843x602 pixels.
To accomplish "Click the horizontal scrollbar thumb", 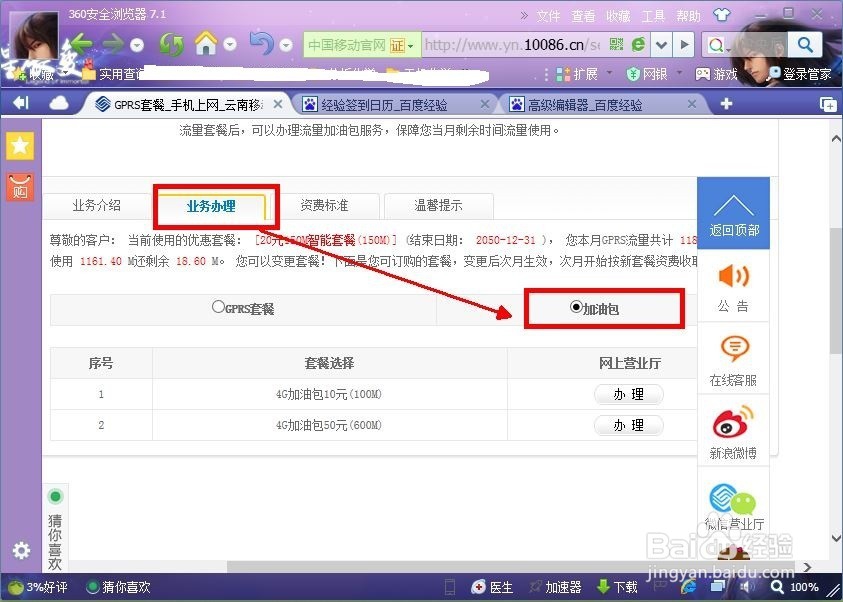I will (510, 567).
